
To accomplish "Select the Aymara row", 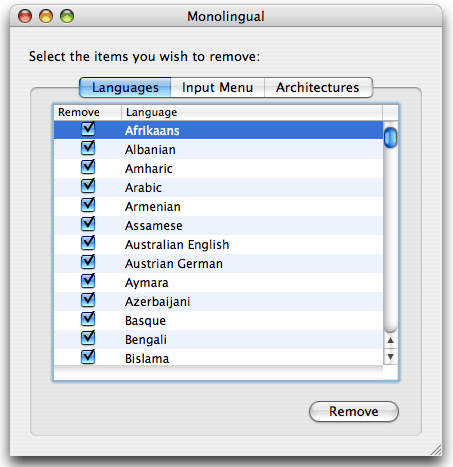I will click(x=218, y=282).
